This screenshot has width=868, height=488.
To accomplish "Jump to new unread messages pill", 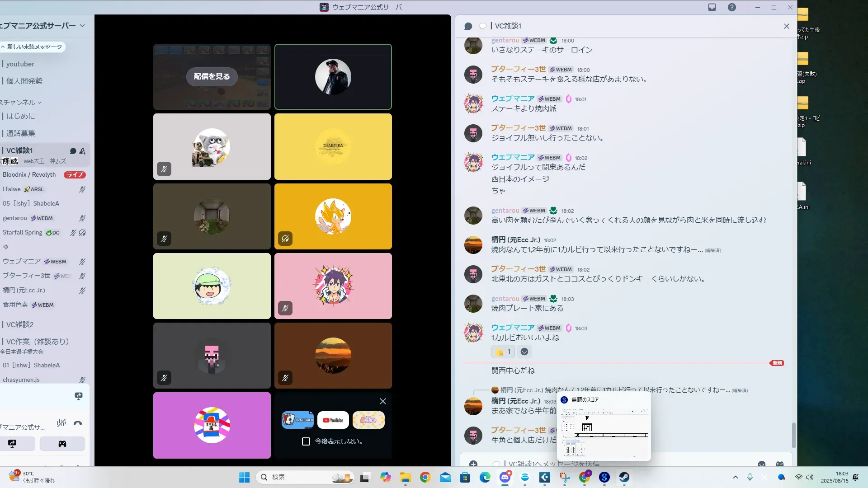I will pos(32,47).
